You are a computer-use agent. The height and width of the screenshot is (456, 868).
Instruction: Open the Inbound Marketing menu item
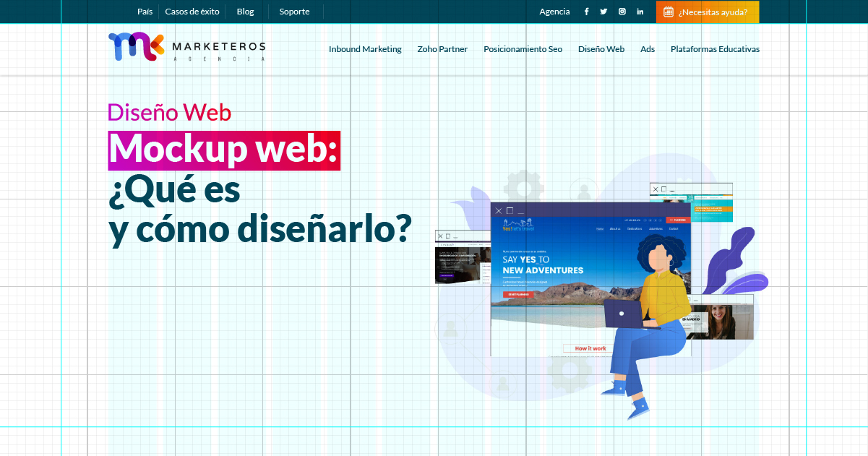coord(365,49)
